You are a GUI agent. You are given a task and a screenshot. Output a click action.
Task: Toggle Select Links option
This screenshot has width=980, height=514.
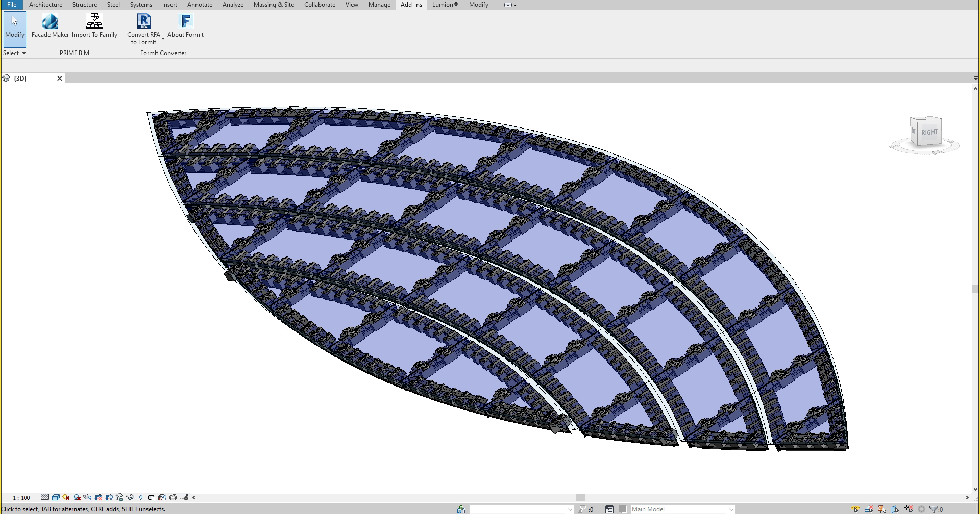click(855, 509)
